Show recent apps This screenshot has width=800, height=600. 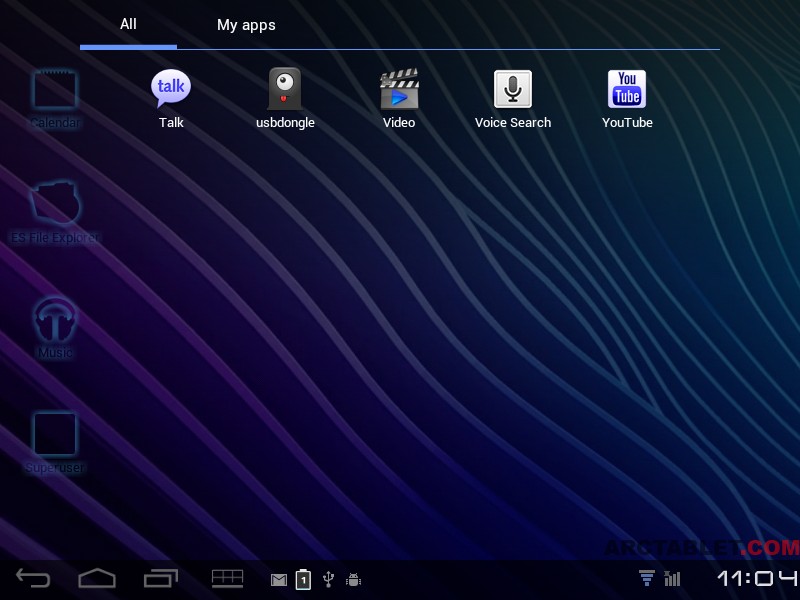click(160, 578)
